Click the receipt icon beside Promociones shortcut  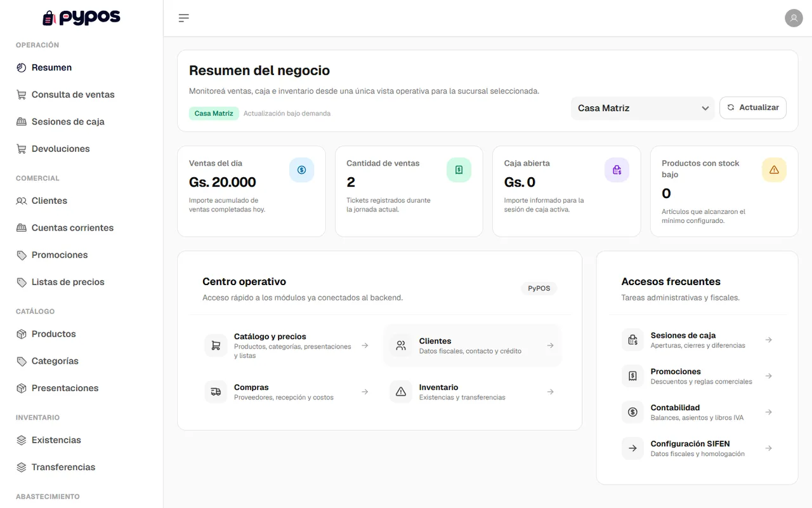632,376
